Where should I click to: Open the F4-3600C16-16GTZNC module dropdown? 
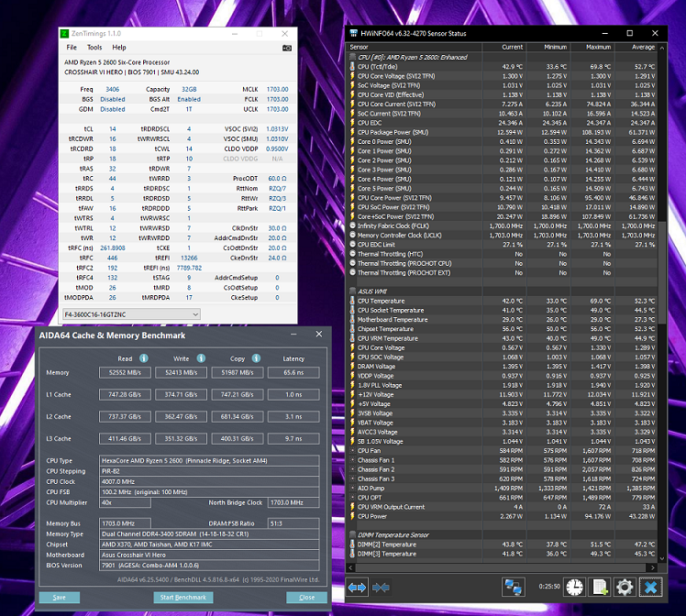[x=131, y=314]
